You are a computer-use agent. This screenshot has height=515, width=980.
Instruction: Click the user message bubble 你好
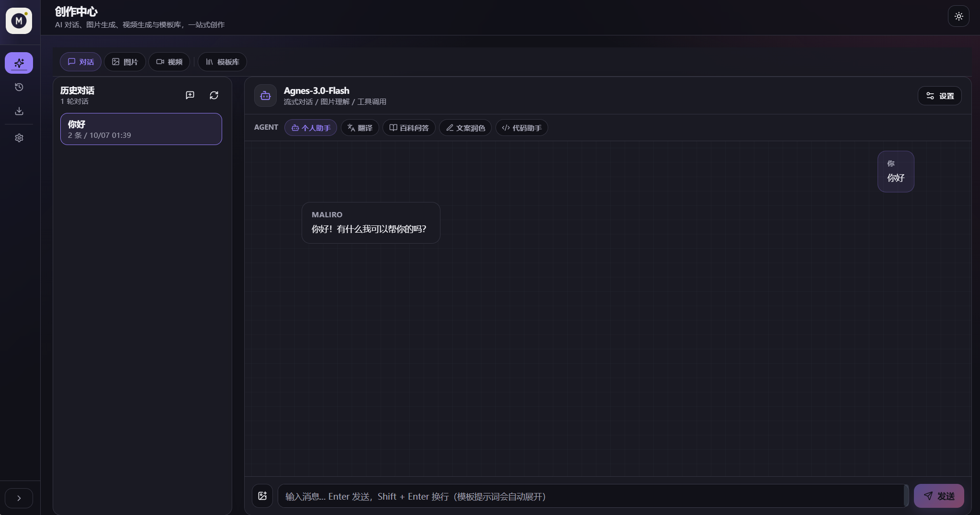pyautogui.click(x=896, y=172)
